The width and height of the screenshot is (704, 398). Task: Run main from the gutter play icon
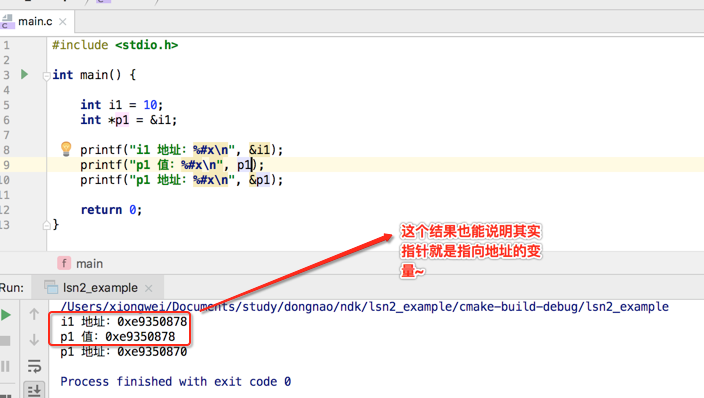pyautogui.click(x=25, y=74)
